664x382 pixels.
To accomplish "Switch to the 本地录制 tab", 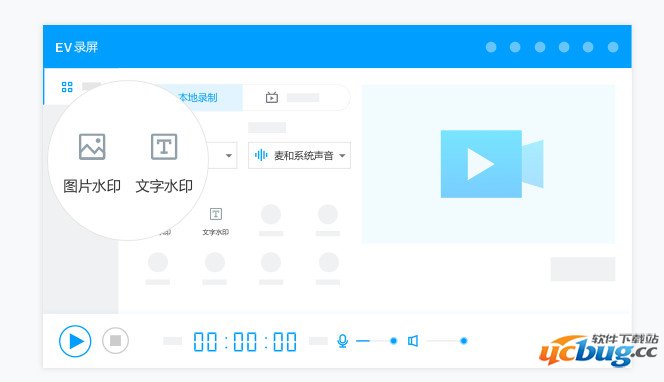I will (197, 97).
